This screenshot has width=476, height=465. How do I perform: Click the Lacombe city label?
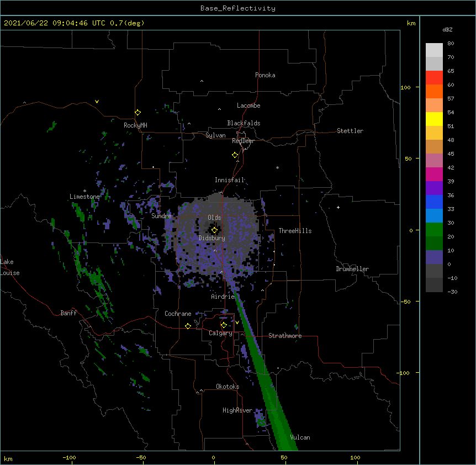pyautogui.click(x=248, y=105)
